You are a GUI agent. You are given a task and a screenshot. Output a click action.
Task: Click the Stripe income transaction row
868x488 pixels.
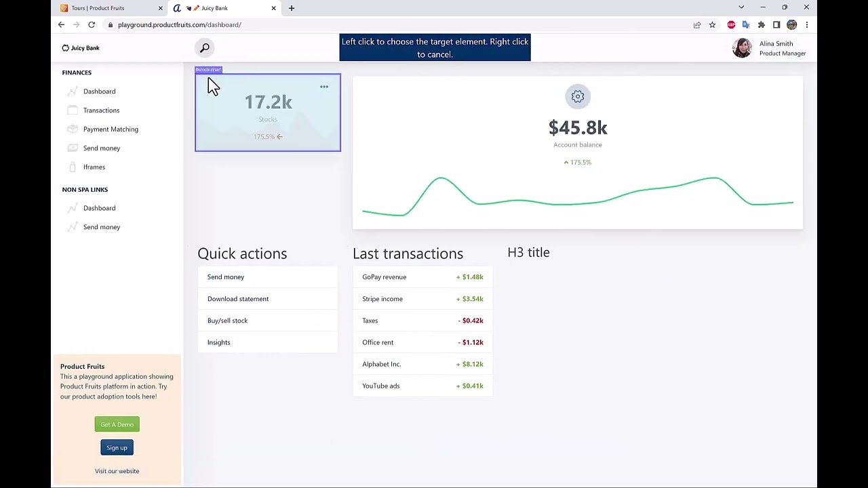click(x=423, y=299)
